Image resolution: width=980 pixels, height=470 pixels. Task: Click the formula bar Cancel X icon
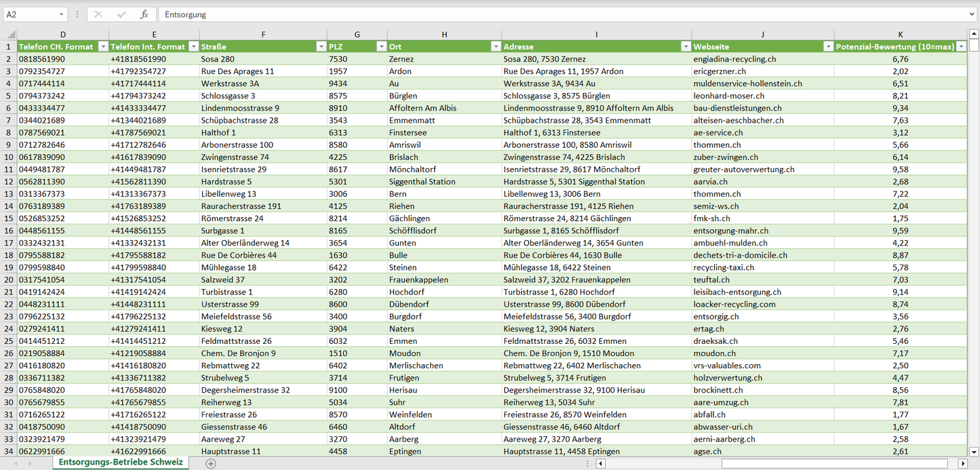98,14
